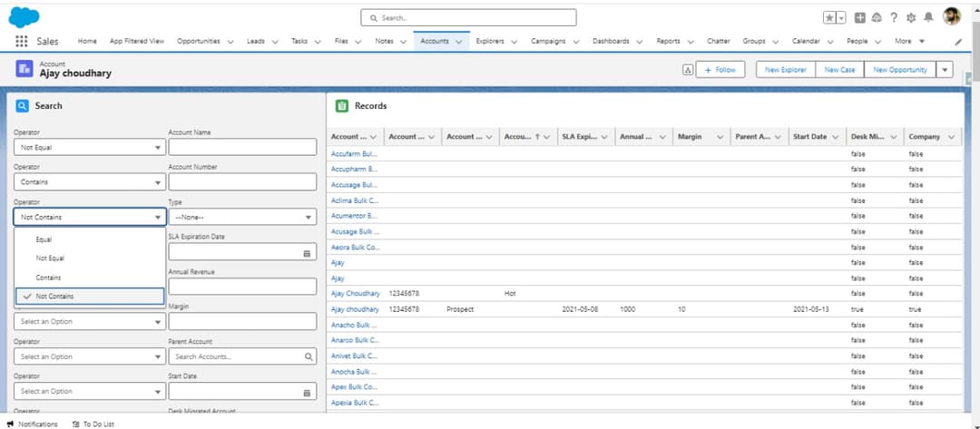Open the App Filtered View tab
The height and width of the screenshot is (429, 980).
pos(137,41)
